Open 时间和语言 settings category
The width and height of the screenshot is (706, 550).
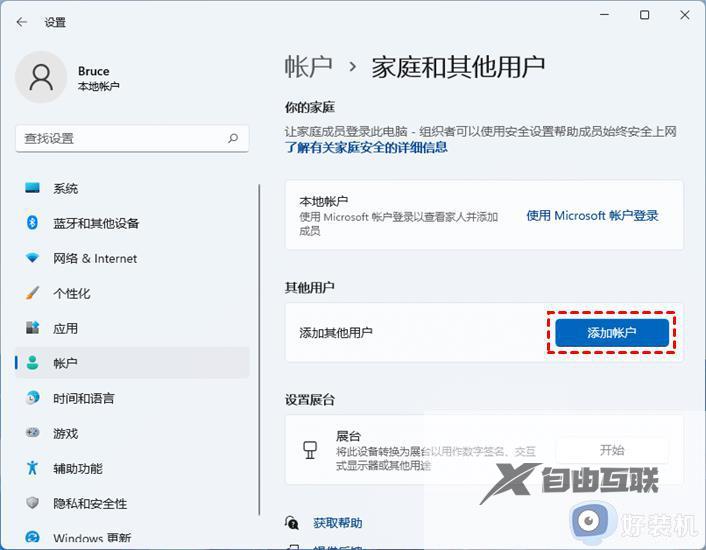[x=132, y=398]
